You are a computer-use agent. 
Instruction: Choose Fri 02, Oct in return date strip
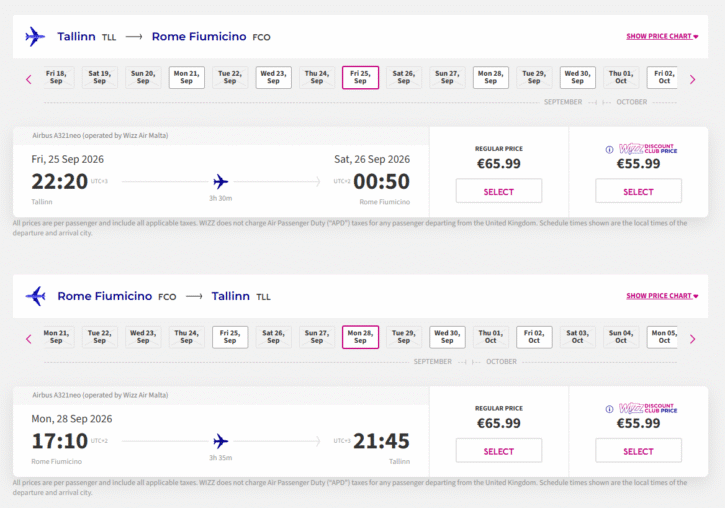[534, 337]
